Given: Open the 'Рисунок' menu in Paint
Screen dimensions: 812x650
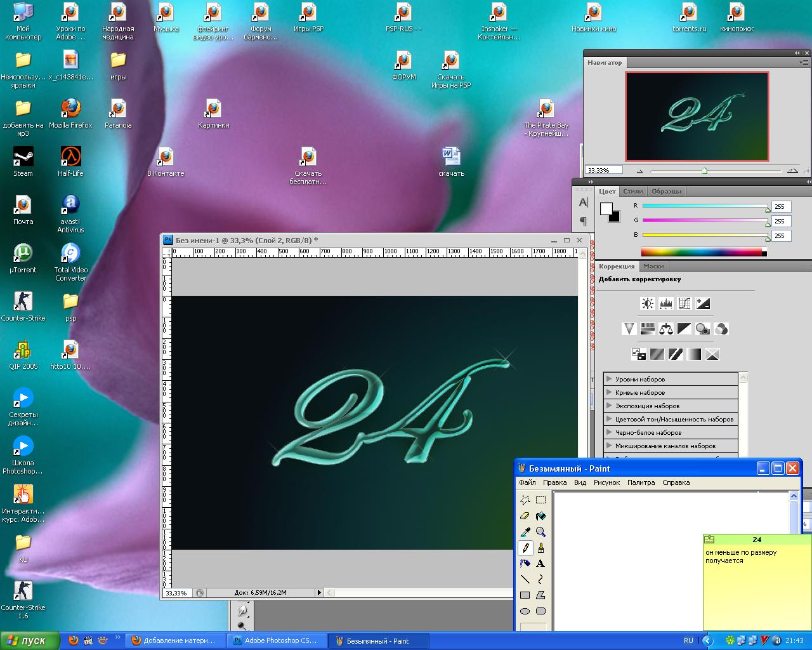Looking at the screenshot, I should (x=606, y=482).
